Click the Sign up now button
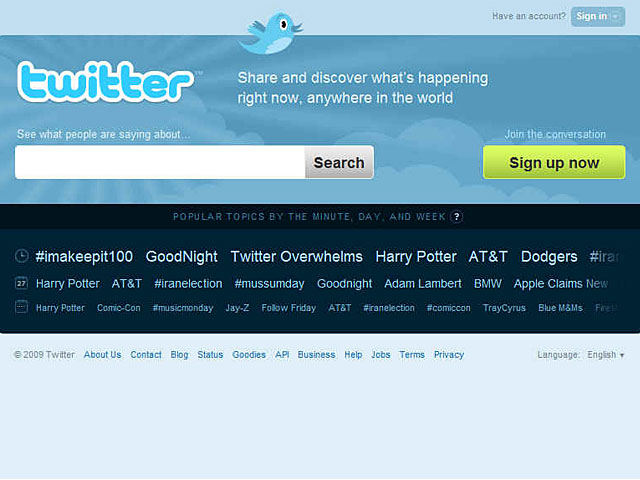Screen dimensions: 640x480 pyautogui.click(x=554, y=162)
